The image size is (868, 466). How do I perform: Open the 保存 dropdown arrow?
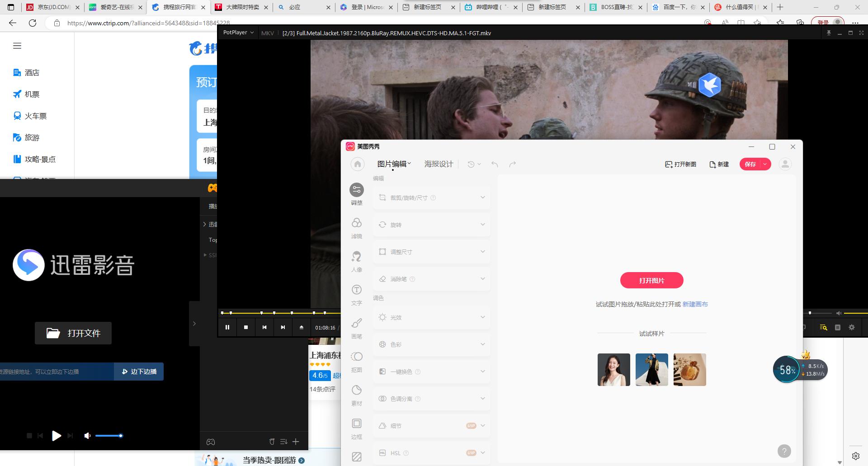(x=765, y=164)
